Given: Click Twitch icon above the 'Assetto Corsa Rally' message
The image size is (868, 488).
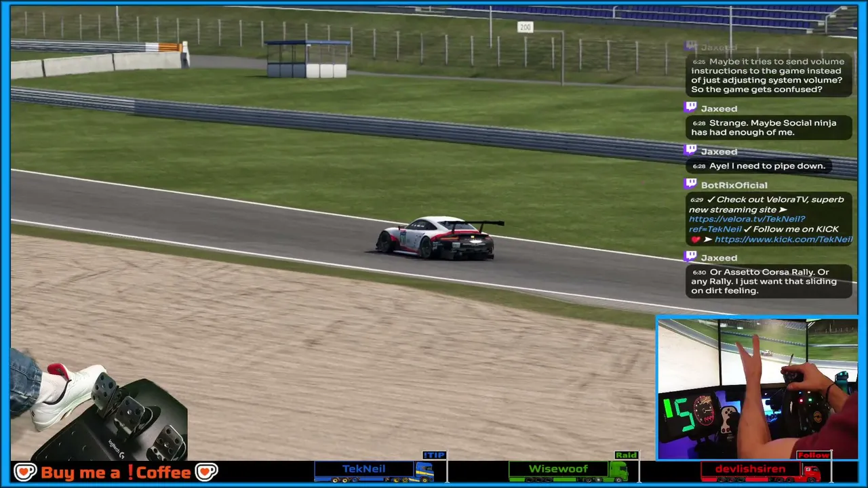Looking at the screenshot, I should (690, 256).
